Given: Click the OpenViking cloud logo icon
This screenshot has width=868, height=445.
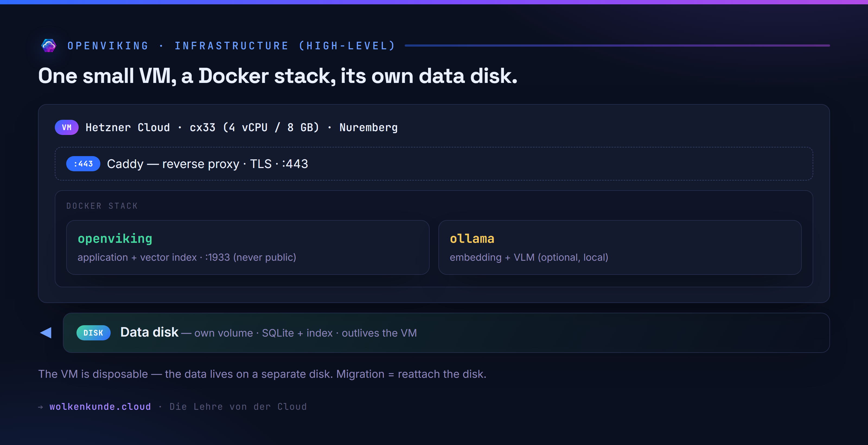Looking at the screenshot, I should pos(49,46).
